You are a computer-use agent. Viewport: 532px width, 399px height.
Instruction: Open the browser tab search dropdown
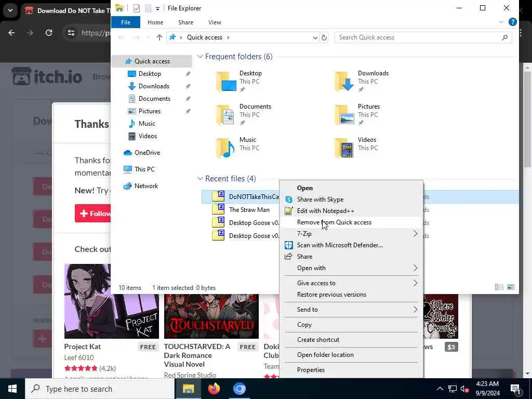[10, 10]
